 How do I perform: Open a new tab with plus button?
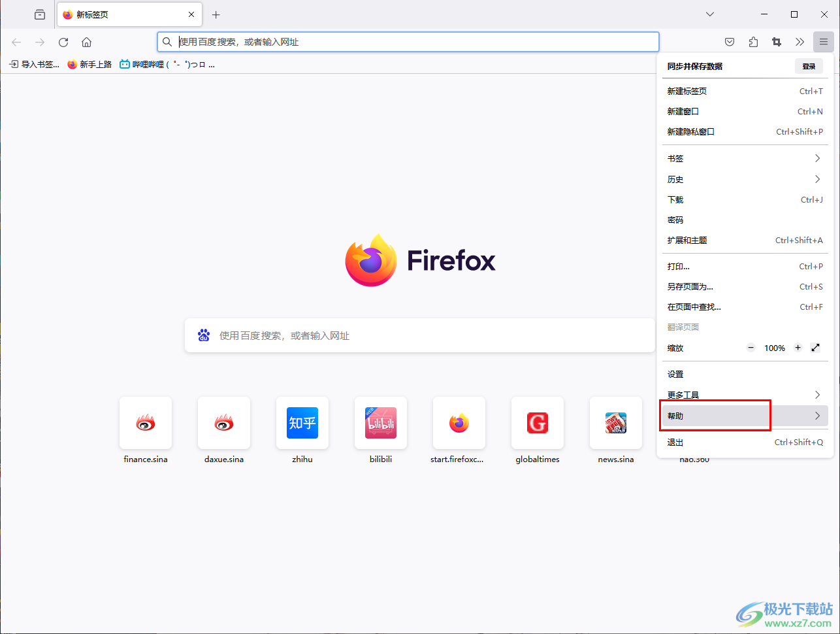pyautogui.click(x=216, y=14)
